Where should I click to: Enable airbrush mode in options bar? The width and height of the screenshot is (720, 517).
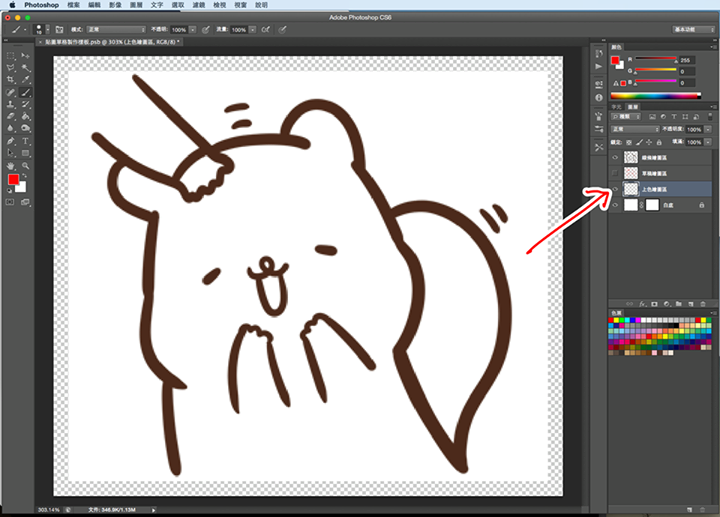pyautogui.click(x=266, y=29)
